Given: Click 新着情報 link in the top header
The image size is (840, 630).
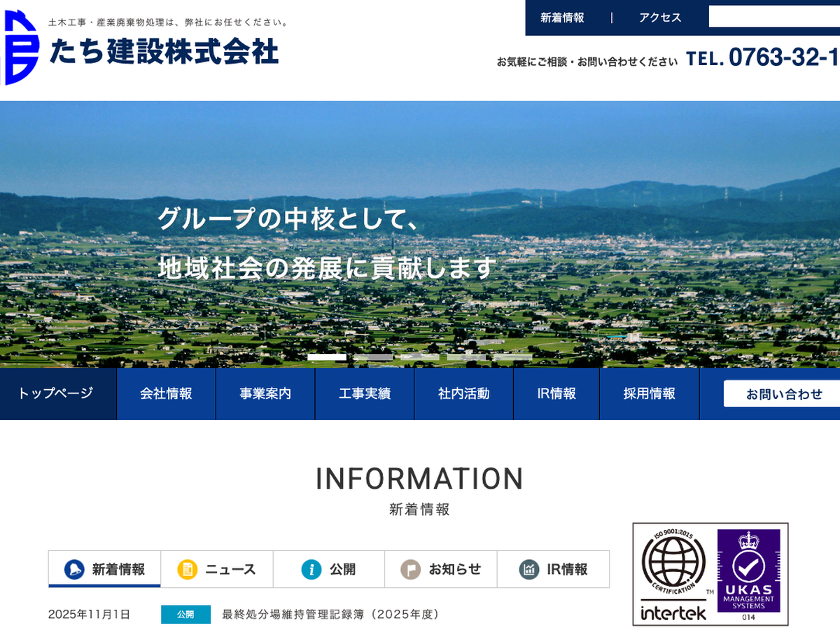Looking at the screenshot, I should [x=562, y=17].
